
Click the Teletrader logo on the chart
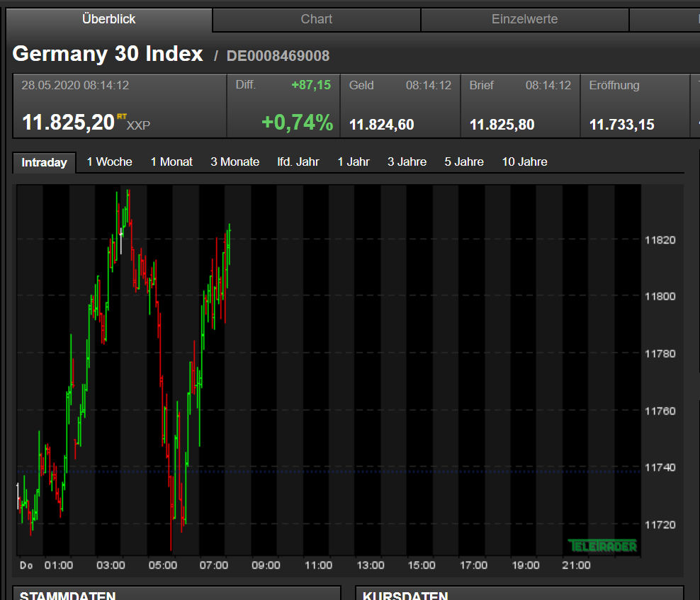(603, 546)
